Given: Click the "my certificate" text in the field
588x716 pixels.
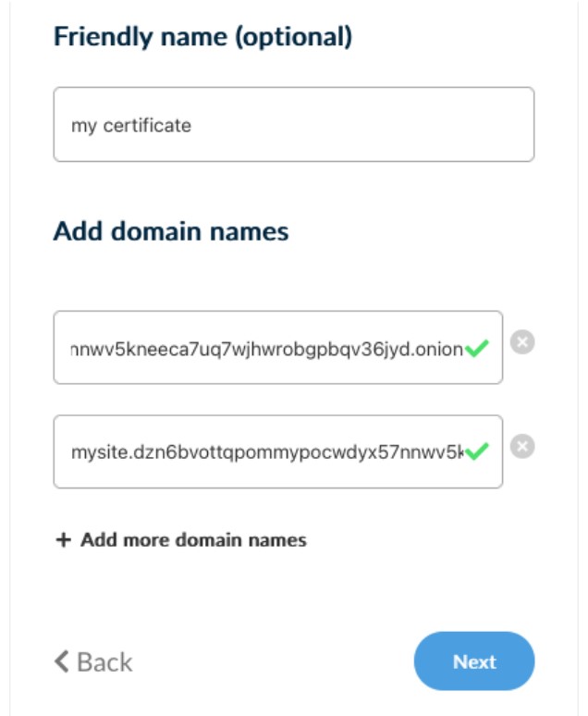Looking at the screenshot, I should [131, 125].
